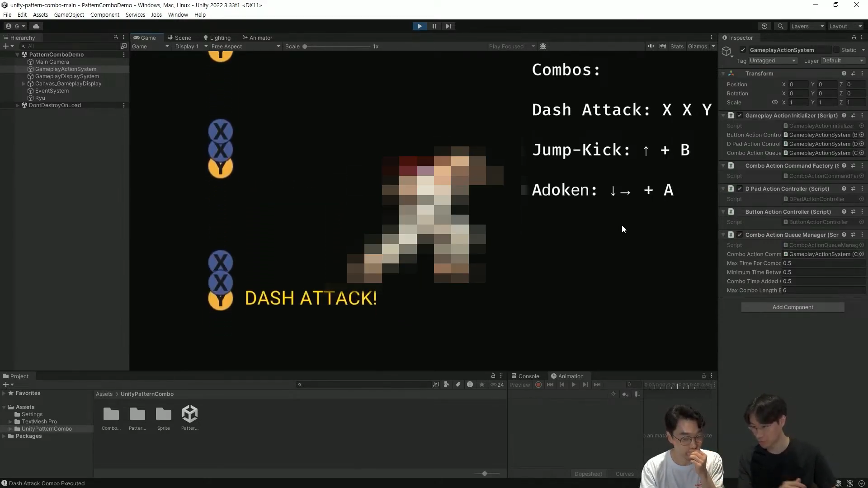Click the global search magnifier icon
Screen dimensions: 868x488
coord(780,26)
